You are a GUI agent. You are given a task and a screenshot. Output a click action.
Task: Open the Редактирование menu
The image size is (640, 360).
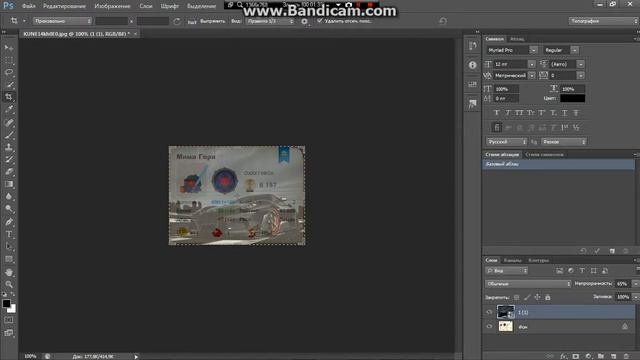pos(64,6)
